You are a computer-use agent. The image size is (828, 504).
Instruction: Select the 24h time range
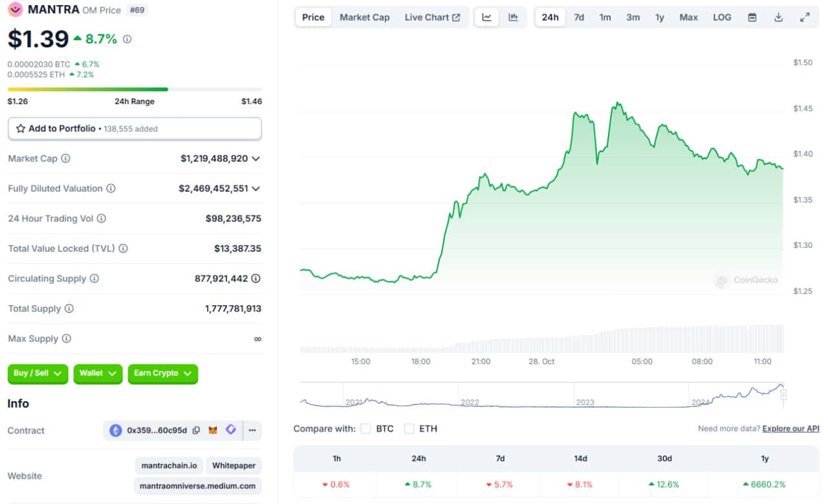tap(550, 17)
